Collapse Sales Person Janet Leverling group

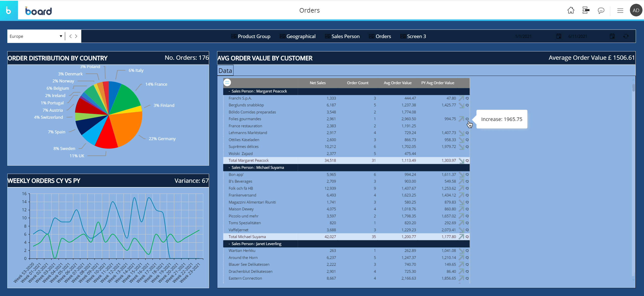pyautogui.click(x=229, y=244)
